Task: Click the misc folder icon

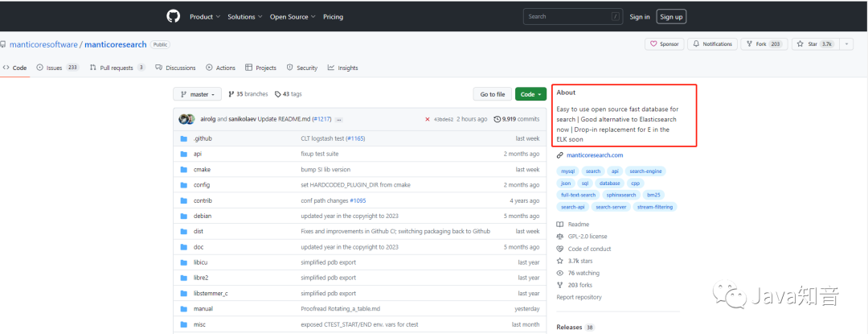Action: (x=184, y=324)
